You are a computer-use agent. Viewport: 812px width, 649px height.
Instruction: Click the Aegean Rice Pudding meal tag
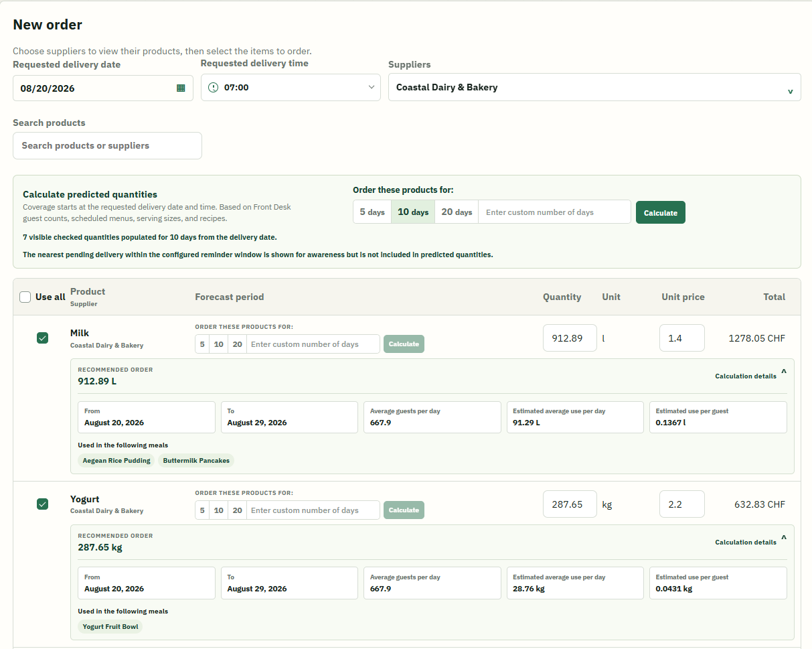(x=116, y=461)
